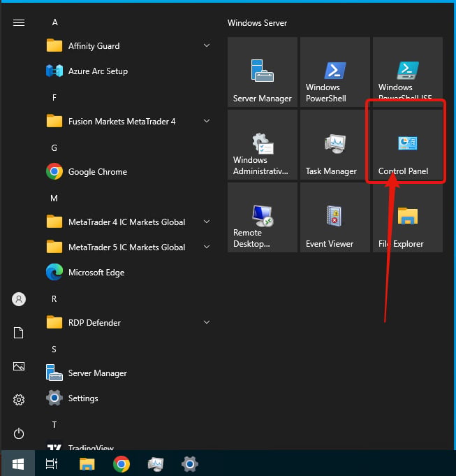Viewport: 456px width, 476px height.
Task: Launch Chrome from the taskbar
Action: pyautogui.click(x=122, y=464)
